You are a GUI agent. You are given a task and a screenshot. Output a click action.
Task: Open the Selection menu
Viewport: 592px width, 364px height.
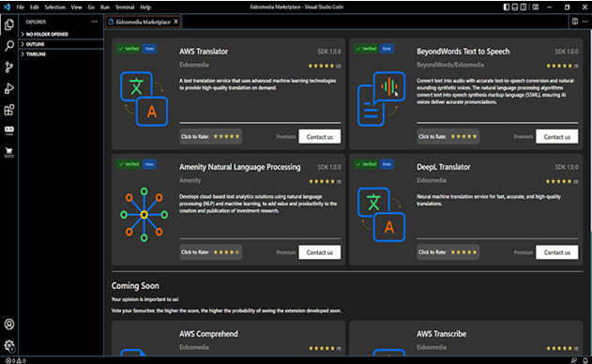tap(54, 8)
